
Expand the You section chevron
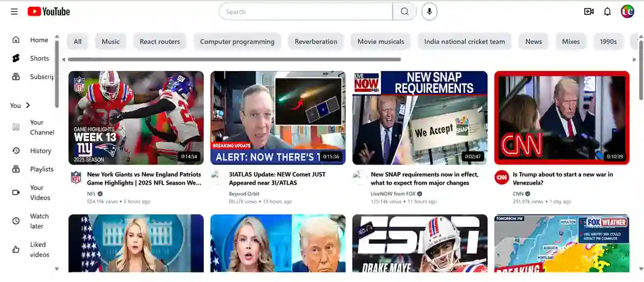click(x=28, y=106)
